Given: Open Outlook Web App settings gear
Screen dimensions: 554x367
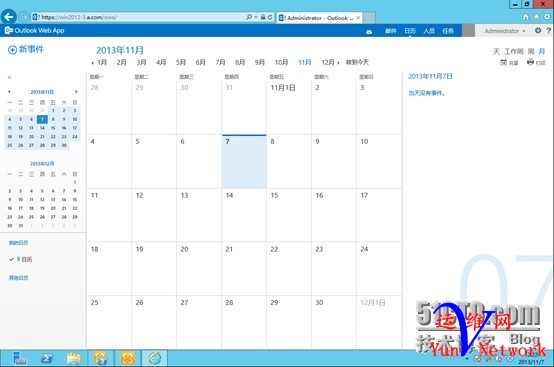Looking at the screenshot, I should 538,31.
